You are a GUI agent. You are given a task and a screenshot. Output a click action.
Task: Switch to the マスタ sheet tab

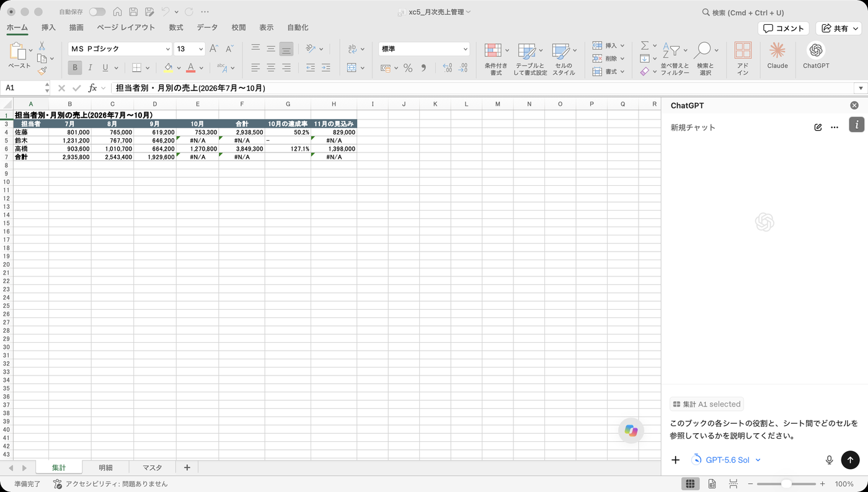[x=152, y=468]
